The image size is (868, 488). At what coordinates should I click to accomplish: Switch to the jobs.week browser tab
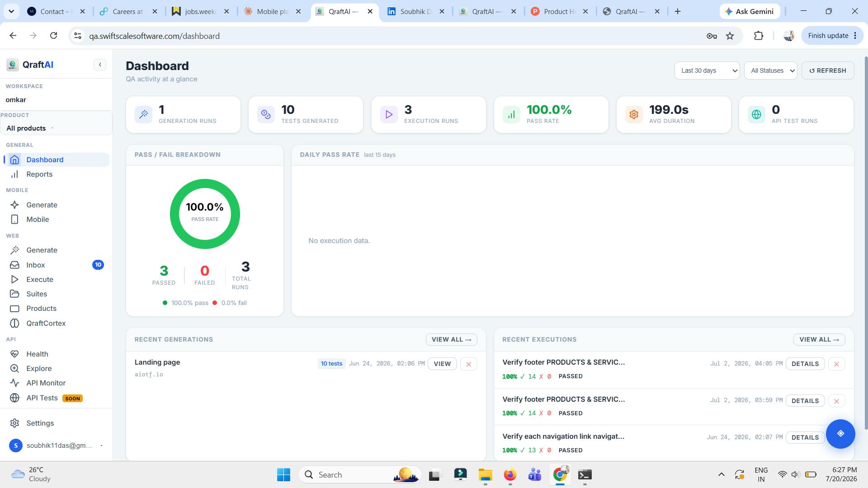point(201,11)
